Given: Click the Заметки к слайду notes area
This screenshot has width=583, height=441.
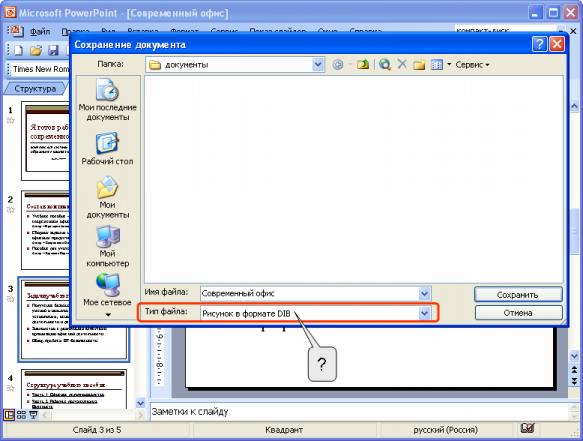Looking at the screenshot, I should pyautogui.click(x=359, y=412).
